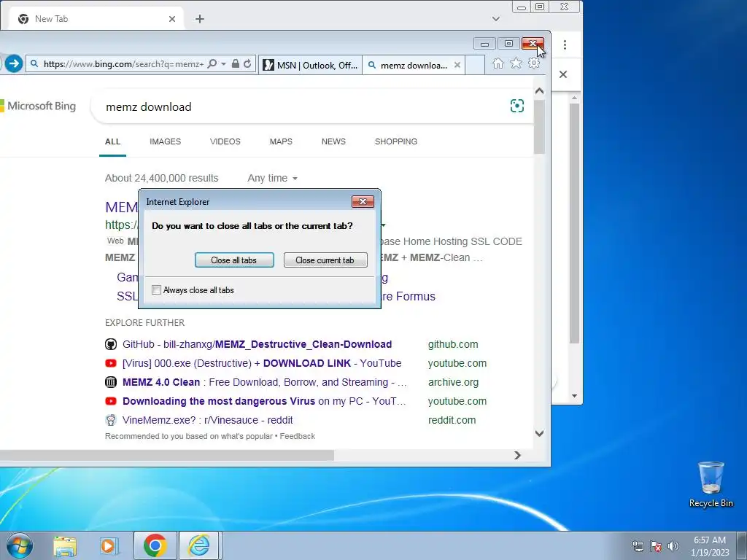Screen dimensions: 747x560
Task: Open the Any time filter dropdown
Action: 273,178
